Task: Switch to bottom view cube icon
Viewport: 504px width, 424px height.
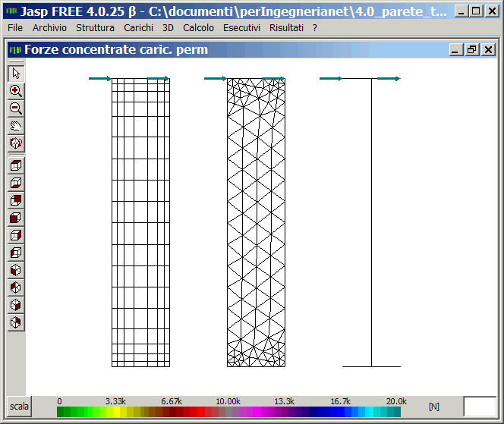Action: pos(16,183)
